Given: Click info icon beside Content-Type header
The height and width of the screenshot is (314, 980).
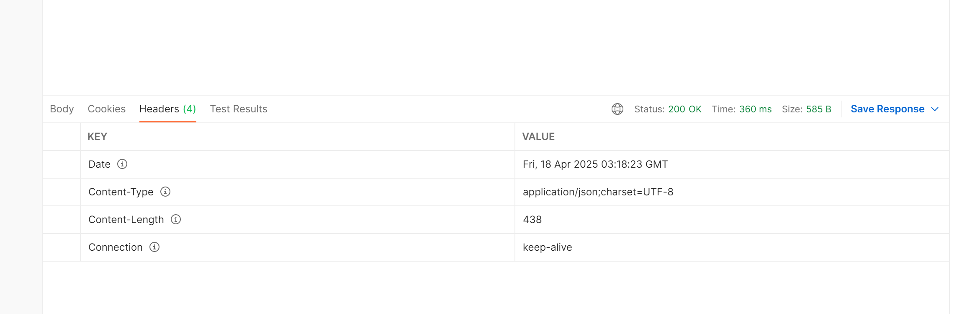Looking at the screenshot, I should [x=165, y=192].
